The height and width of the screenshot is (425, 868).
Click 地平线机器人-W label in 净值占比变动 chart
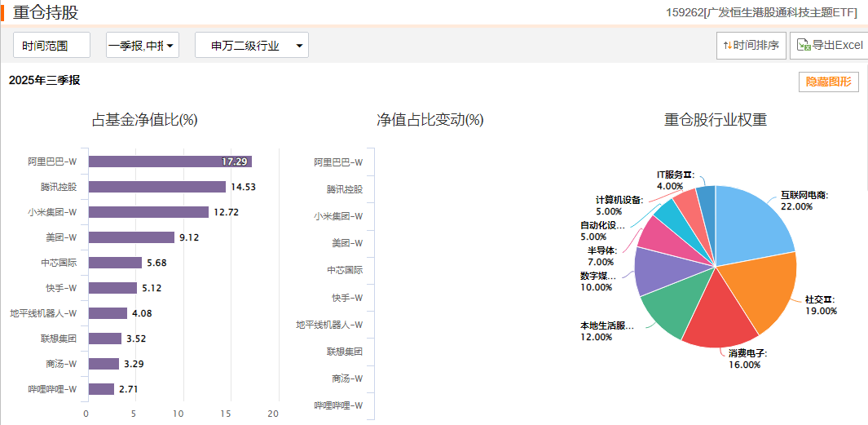point(329,325)
